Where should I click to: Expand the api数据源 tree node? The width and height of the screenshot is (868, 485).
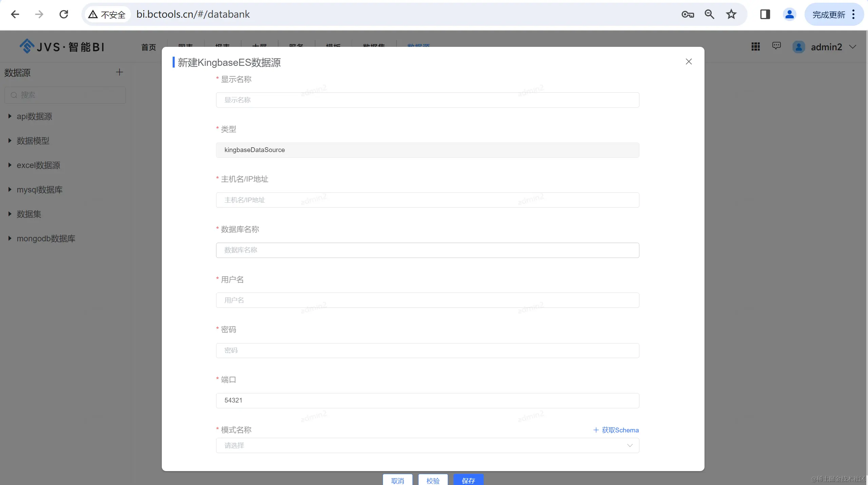pos(10,116)
